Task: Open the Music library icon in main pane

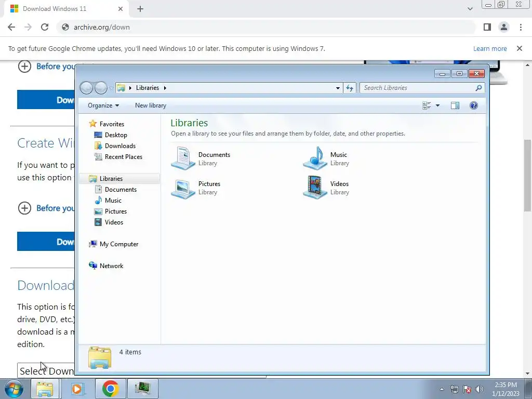Action: [315, 158]
